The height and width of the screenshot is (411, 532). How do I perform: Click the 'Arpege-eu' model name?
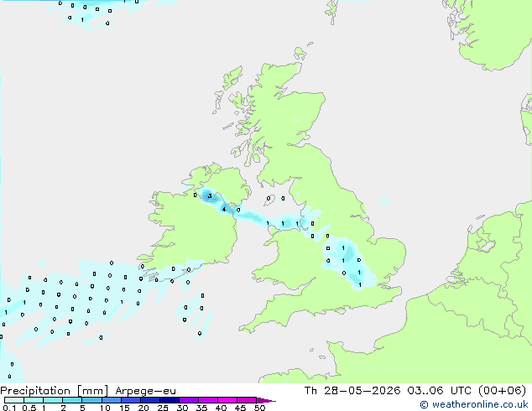(145, 392)
